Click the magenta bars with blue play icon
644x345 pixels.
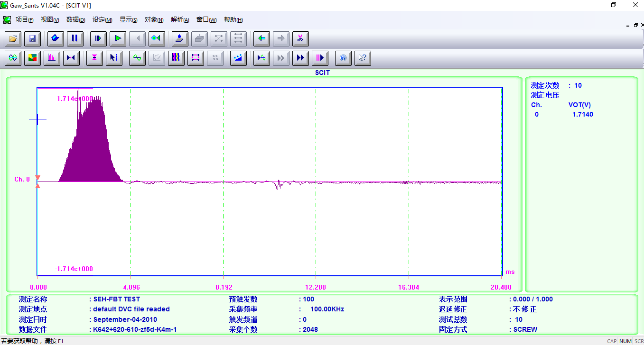pos(320,58)
